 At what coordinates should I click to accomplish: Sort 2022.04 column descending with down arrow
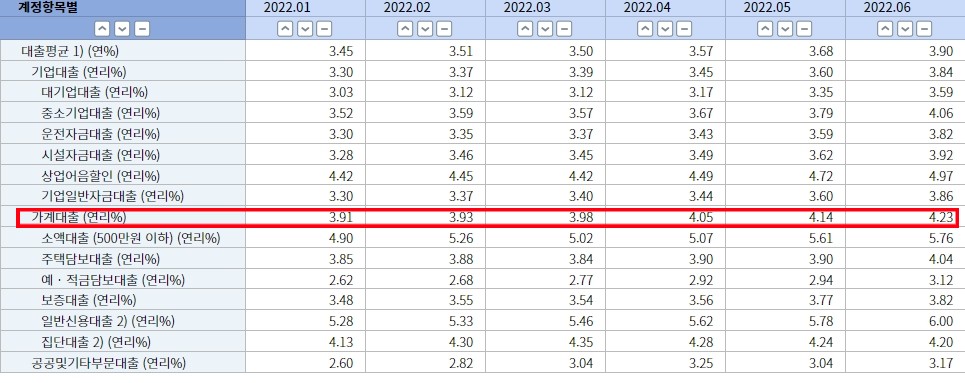click(665, 29)
